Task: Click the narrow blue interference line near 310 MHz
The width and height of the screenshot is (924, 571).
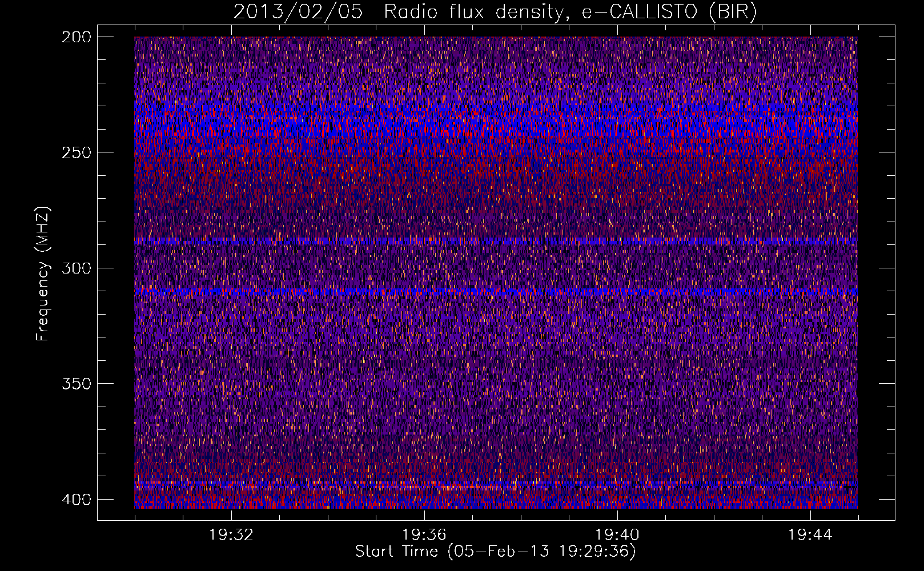Action: pyautogui.click(x=496, y=292)
